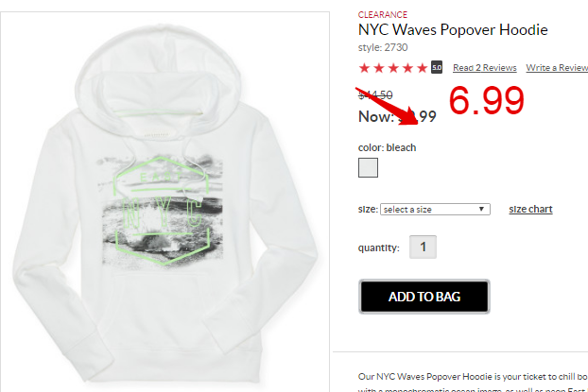Open the Write a Review link
This screenshot has height=392, width=588.
pos(557,68)
